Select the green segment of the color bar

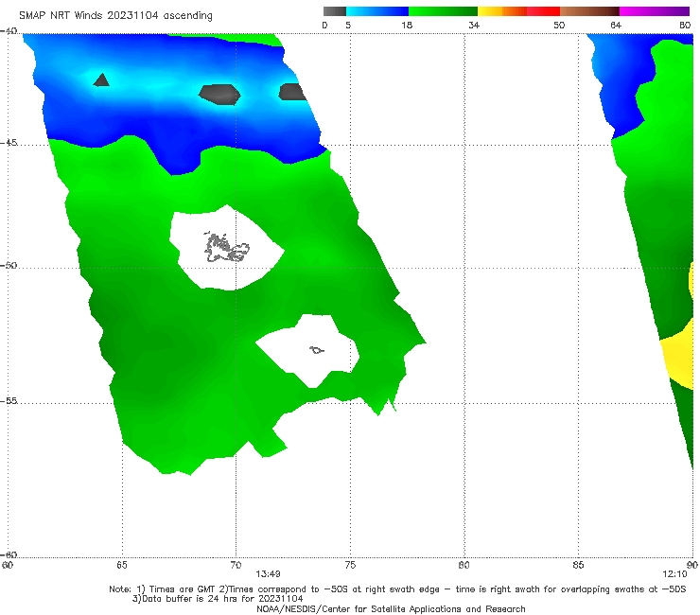[443, 11]
